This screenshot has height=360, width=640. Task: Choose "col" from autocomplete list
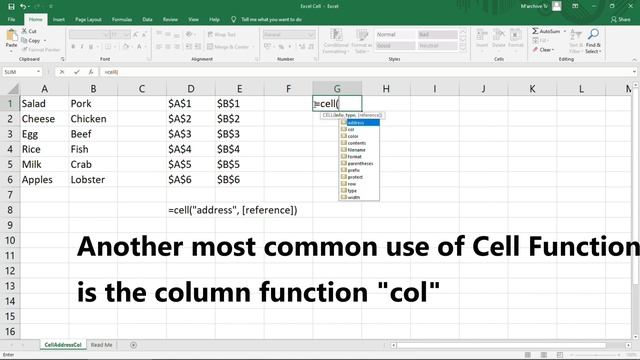359,129
